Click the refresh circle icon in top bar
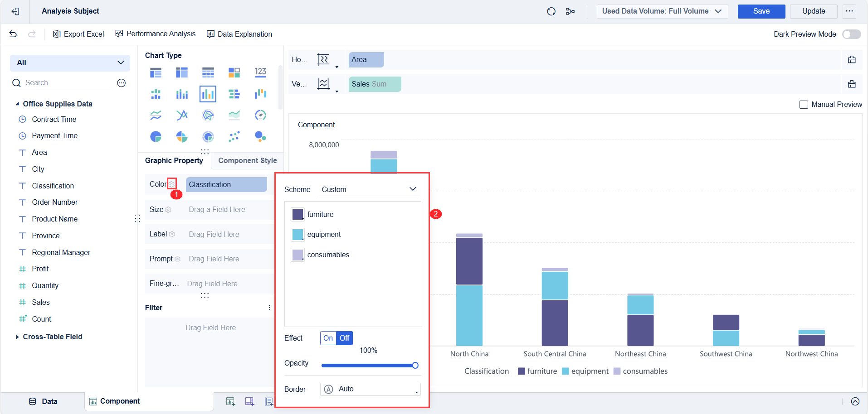 coord(551,11)
